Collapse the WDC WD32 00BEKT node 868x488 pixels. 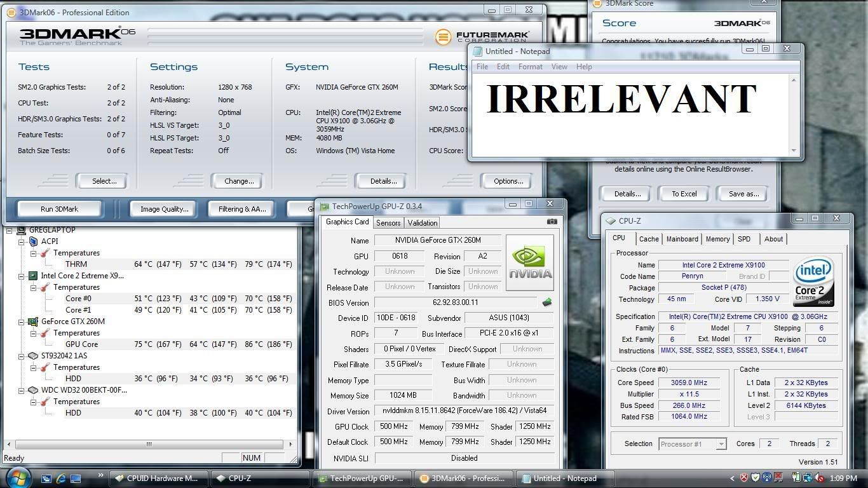(x=21, y=390)
